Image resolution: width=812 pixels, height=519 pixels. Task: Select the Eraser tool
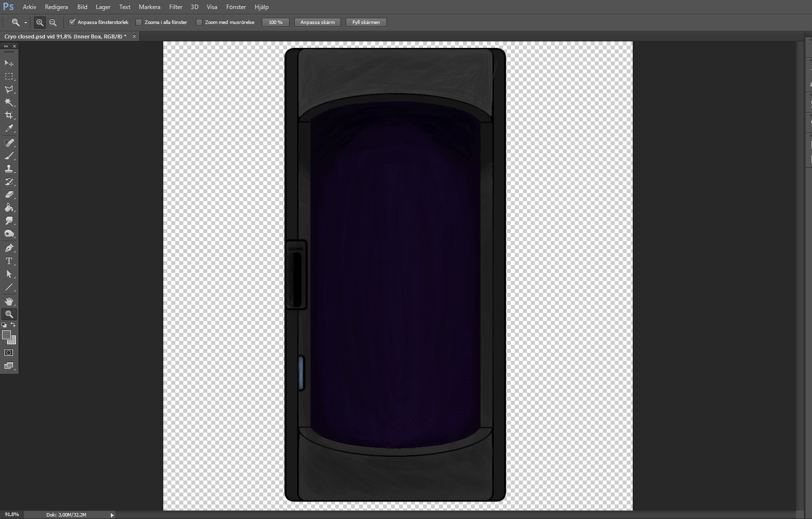pos(9,195)
